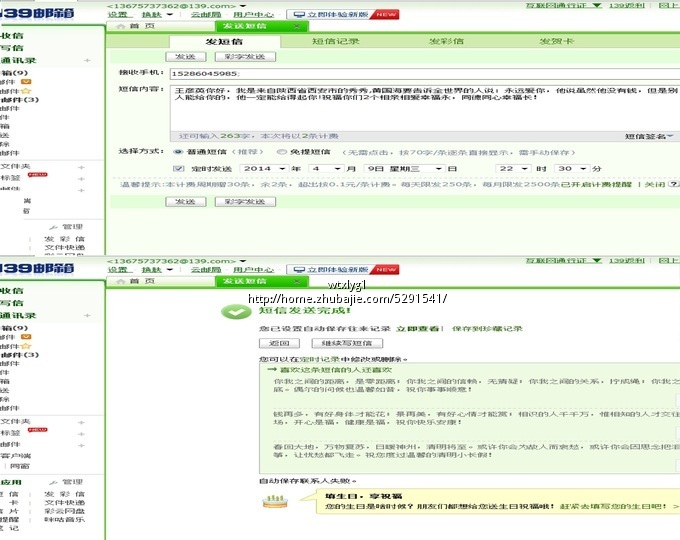Open the hour dropdown showing 22
This screenshot has width=680, height=540.
(x=513, y=168)
